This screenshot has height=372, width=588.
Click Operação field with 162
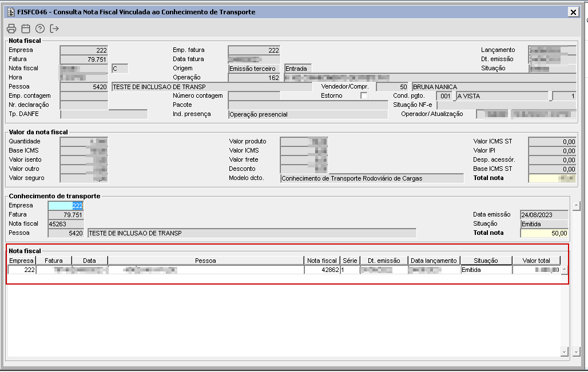(x=254, y=78)
